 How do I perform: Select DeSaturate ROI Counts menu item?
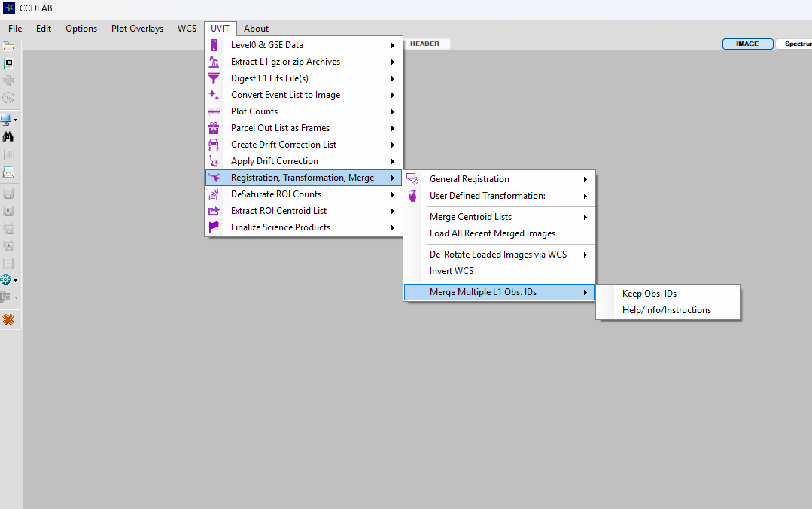303,194
